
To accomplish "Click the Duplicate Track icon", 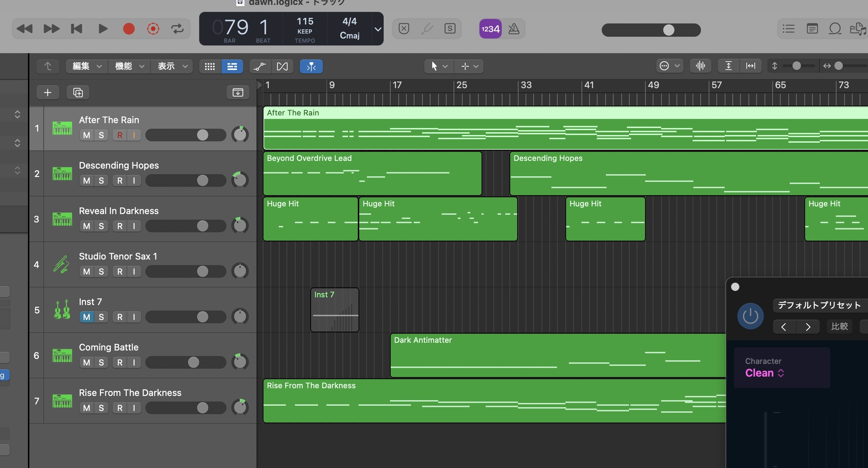I will click(78, 92).
